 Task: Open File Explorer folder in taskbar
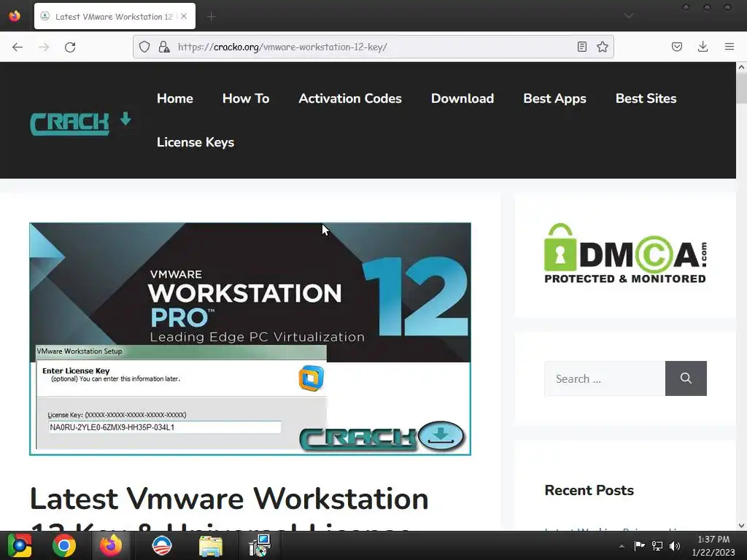[211, 545]
